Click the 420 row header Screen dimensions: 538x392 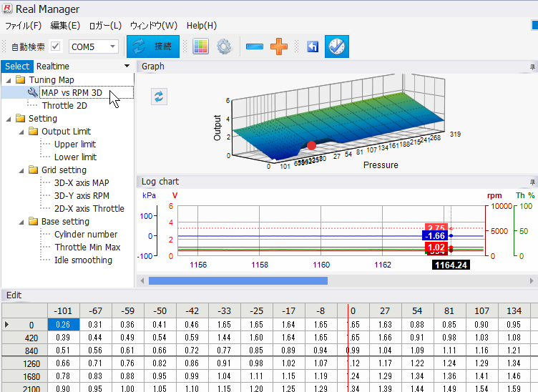point(25,338)
